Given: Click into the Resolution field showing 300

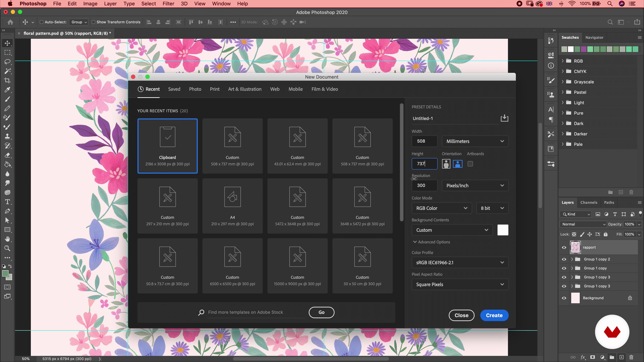Looking at the screenshot, I should tap(424, 185).
